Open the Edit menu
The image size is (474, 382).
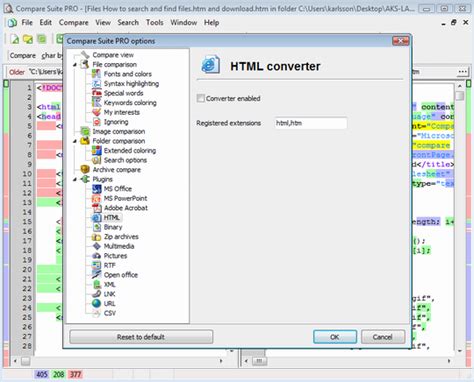tap(46, 23)
